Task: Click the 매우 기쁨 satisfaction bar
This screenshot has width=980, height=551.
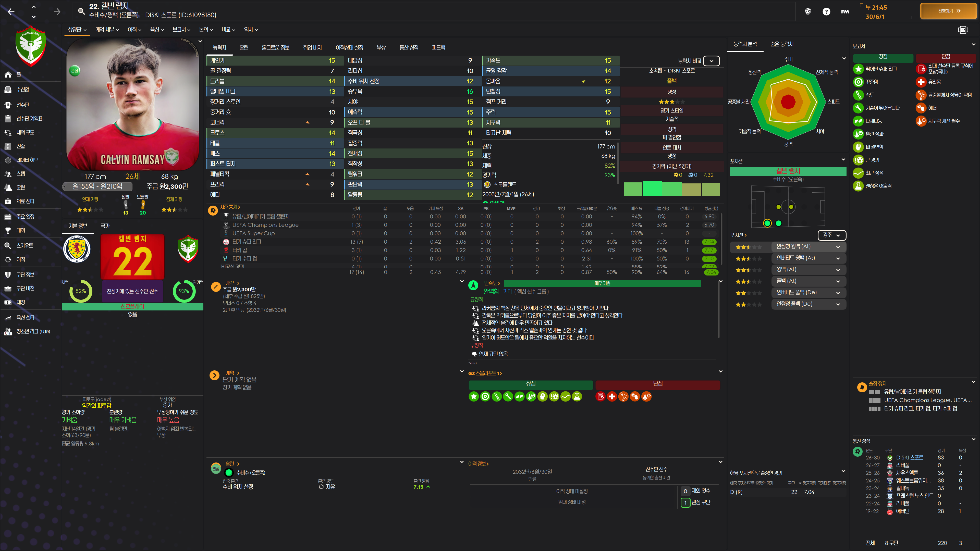Action: pyautogui.click(x=602, y=284)
